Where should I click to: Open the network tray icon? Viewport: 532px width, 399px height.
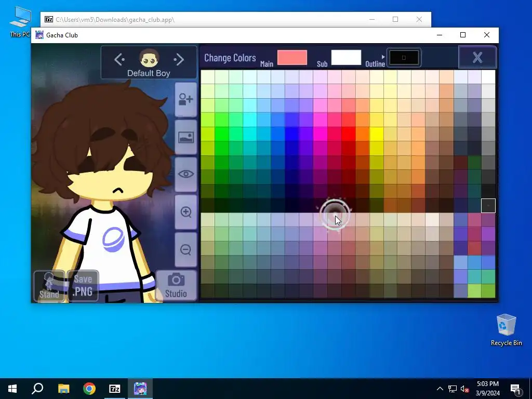[453, 389]
